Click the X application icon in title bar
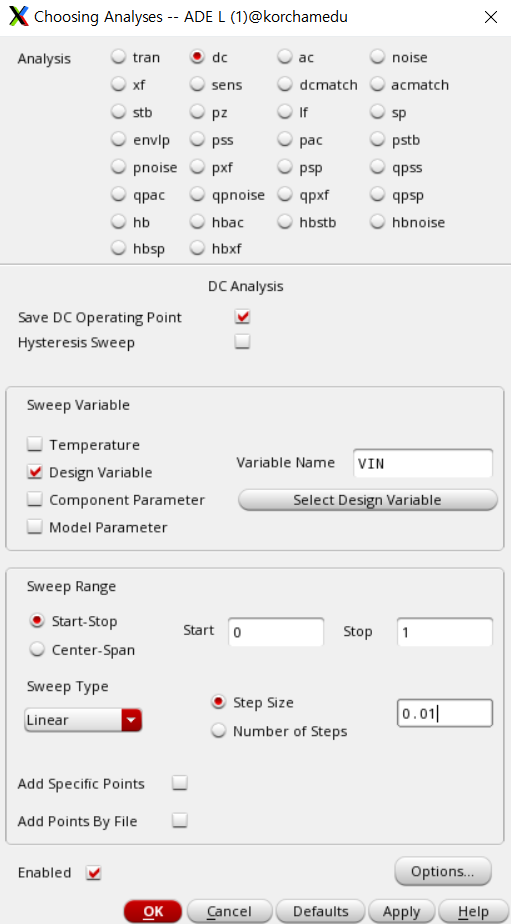 [19, 17]
